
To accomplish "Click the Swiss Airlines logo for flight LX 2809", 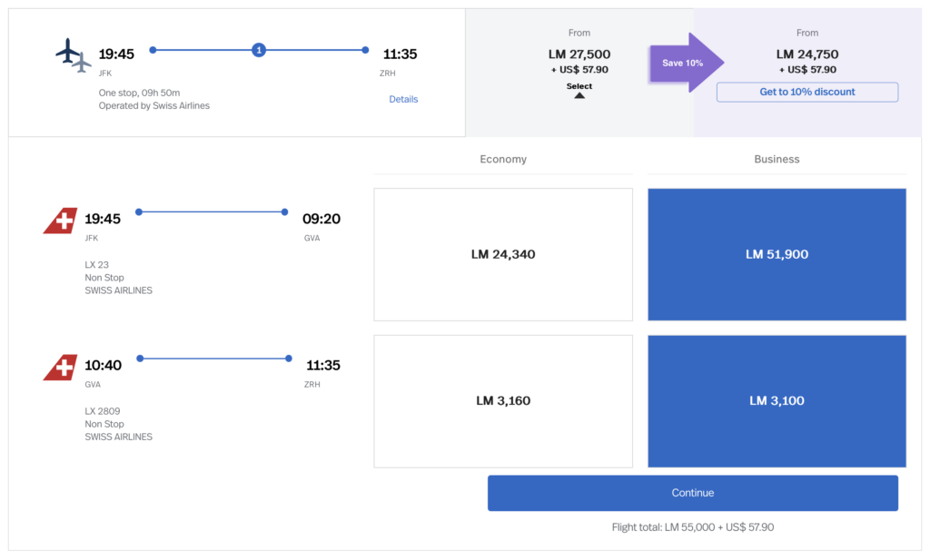I will [x=61, y=368].
